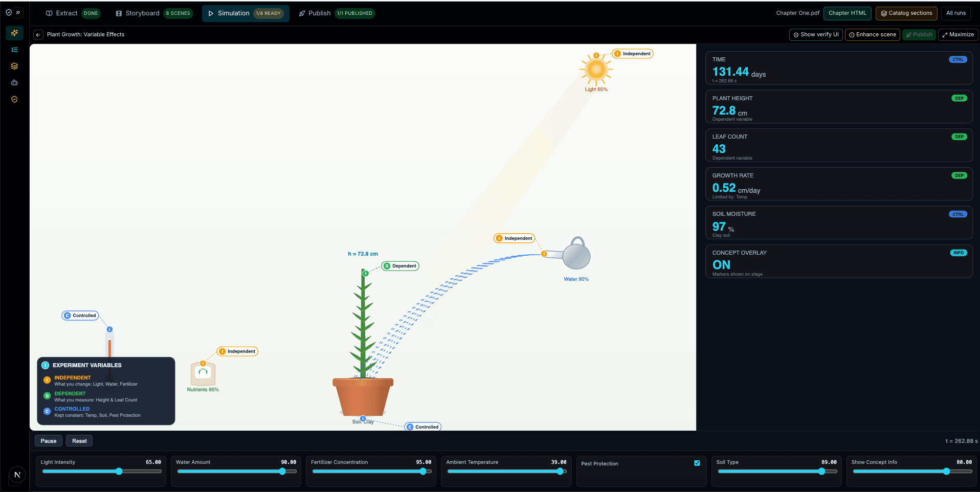Click the Reset button
This screenshot has width=980, height=492.
[x=79, y=441]
